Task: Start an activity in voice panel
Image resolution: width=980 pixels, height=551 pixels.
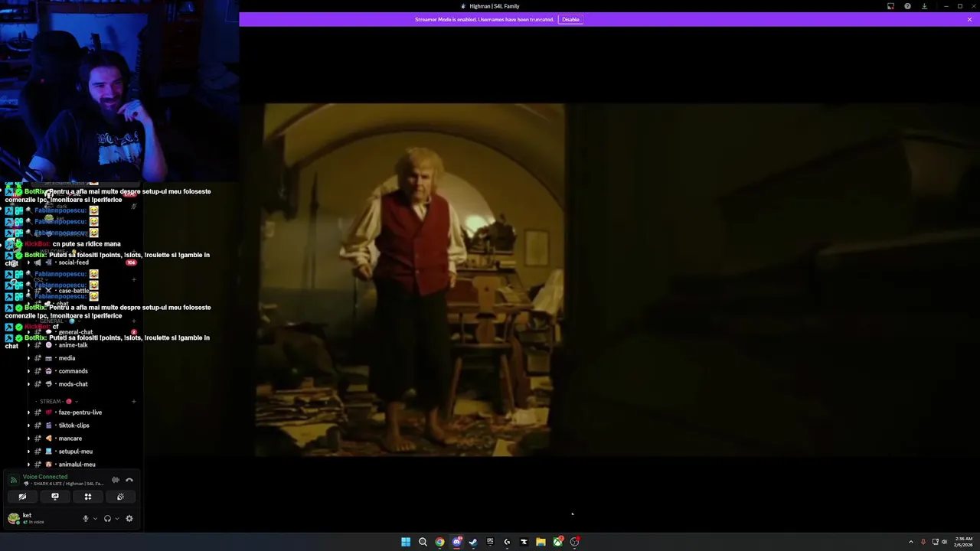Action: [88, 497]
